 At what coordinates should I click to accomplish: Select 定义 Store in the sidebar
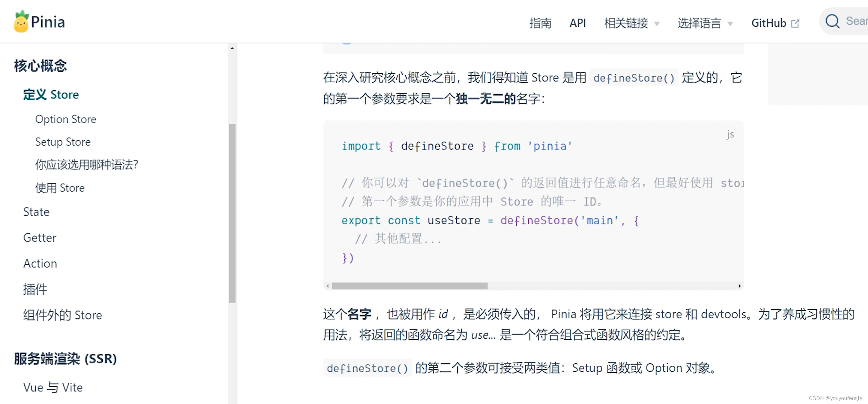[x=51, y=95]
